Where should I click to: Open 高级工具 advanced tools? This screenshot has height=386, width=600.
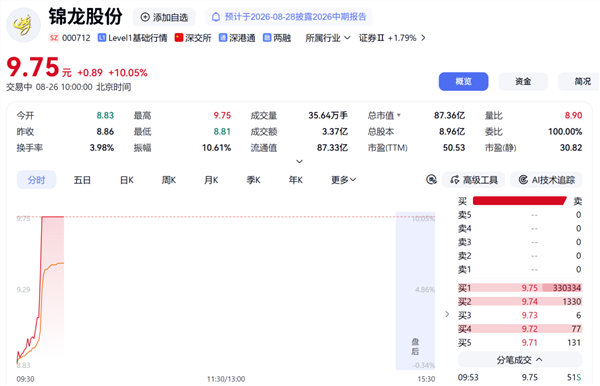(473, 180)
